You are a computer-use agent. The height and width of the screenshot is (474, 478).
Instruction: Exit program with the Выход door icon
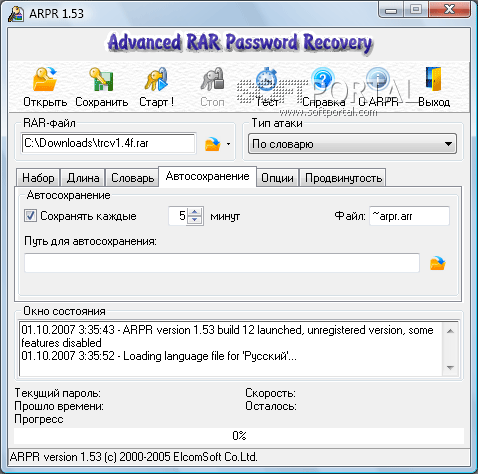coord(433,80)
